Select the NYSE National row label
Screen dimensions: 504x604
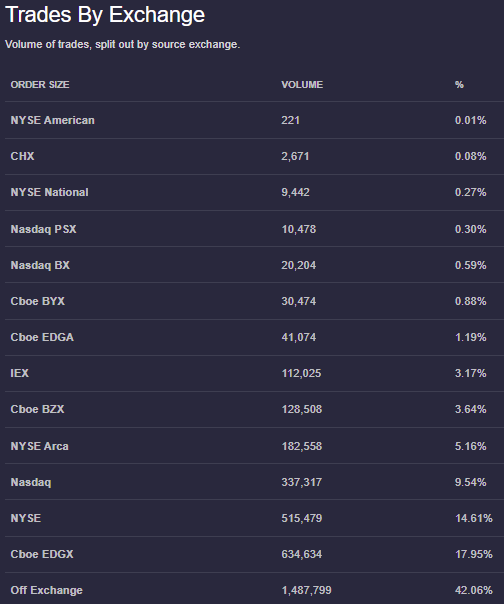tap(49, 192)
